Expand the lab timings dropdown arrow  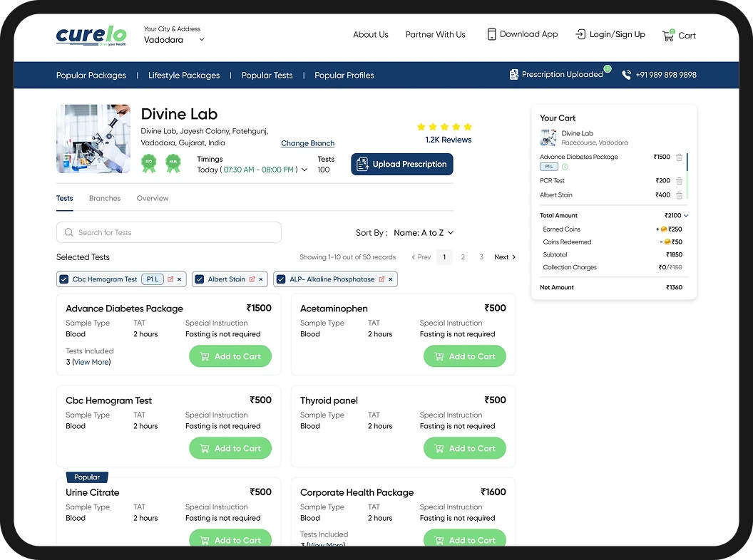pyautogui.click(x=305, y=170)
